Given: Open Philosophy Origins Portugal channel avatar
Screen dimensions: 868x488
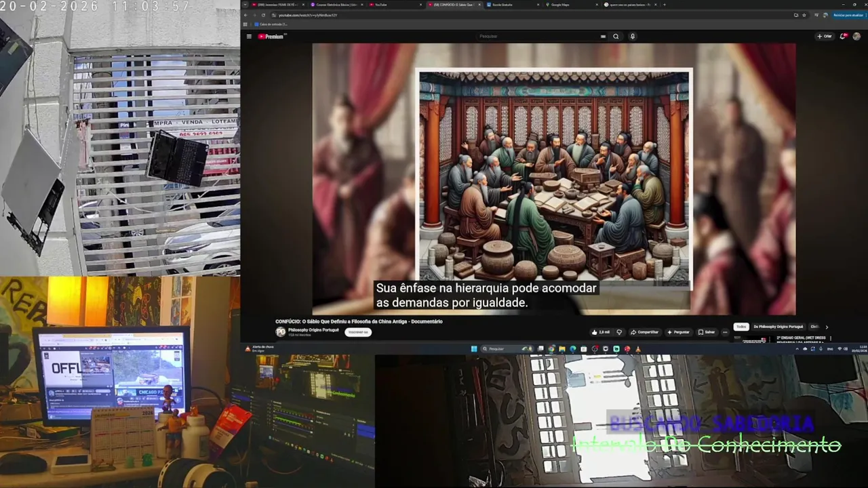Looking at the screenshot, I should pos(281,332).
